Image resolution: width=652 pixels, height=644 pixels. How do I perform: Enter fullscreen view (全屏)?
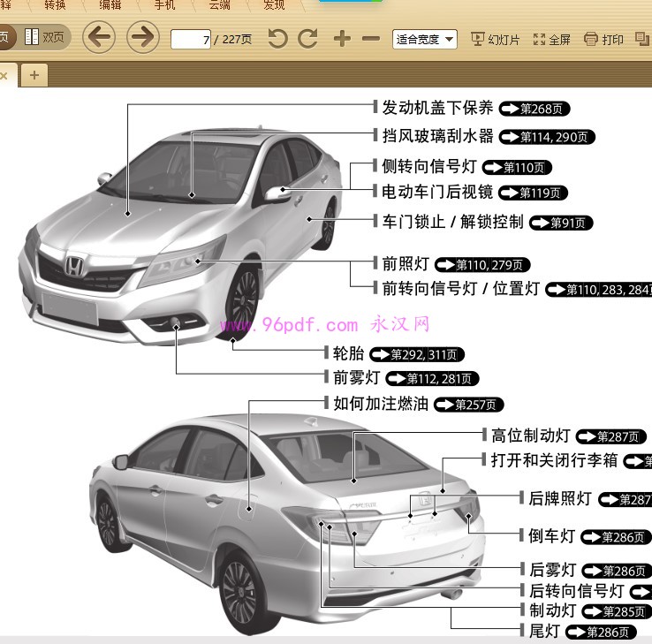(x=552, y=40)
